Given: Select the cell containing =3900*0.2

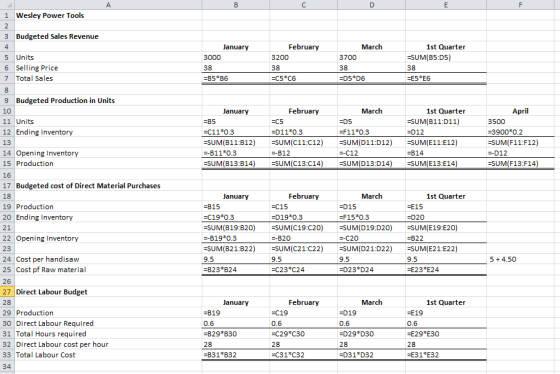Looking at the screenshot, I should 520,132.
